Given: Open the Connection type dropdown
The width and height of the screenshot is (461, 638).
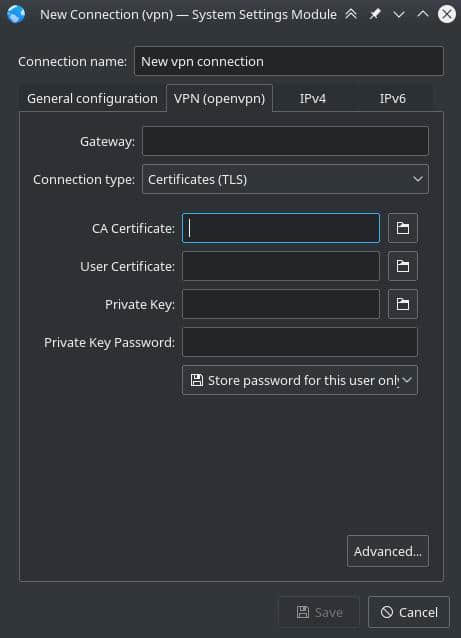Looking at the screenshot, I should tap(285, 179).
